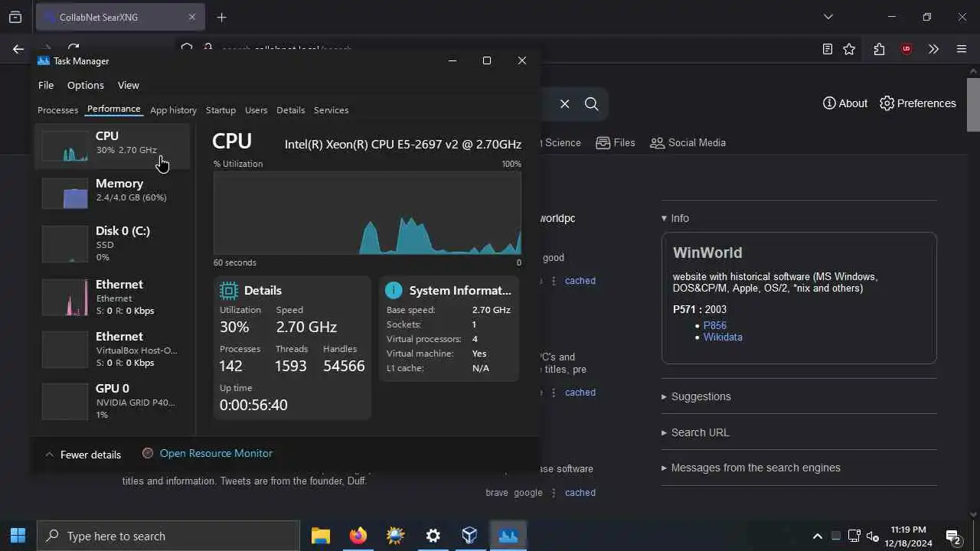Click the Resource Monitor icon
This screenshot has height=551, width=980.
click(x=148, y=453)
